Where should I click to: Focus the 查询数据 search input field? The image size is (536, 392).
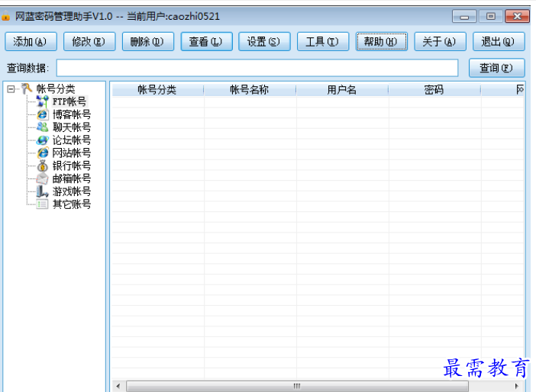click(x=257, y=68)
